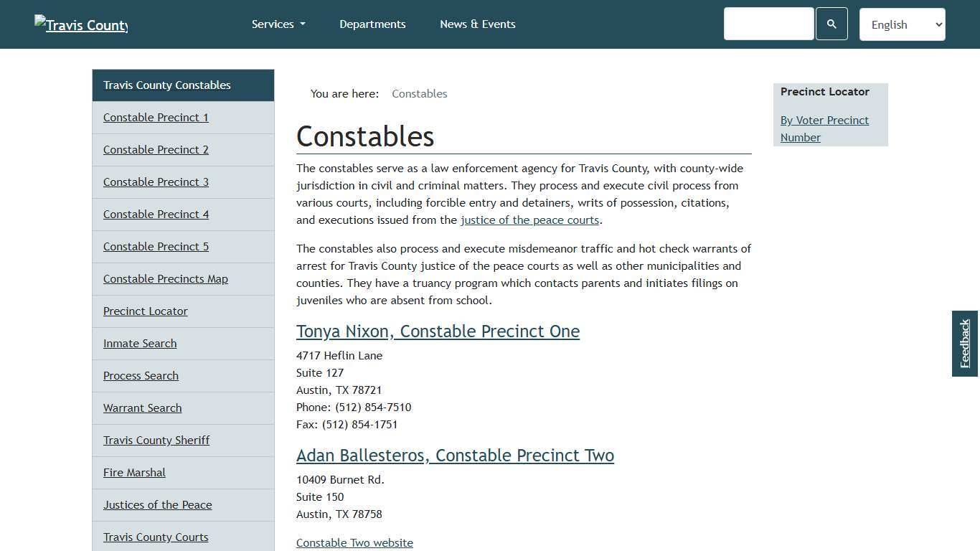Open News & Events navigation item

pos(477,24)
